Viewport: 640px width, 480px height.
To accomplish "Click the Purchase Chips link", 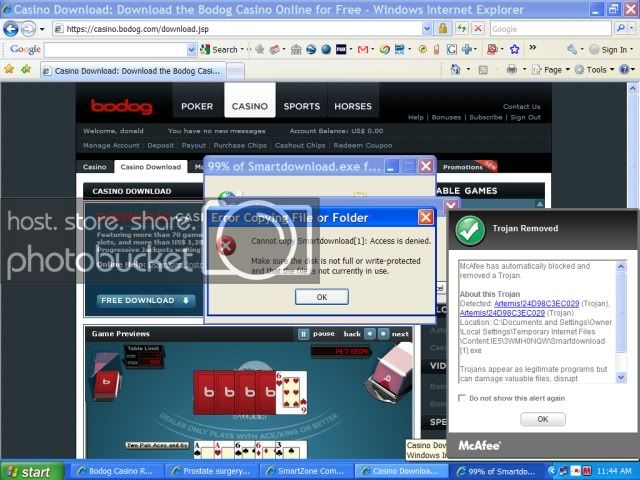I will [x=240, y=145].
